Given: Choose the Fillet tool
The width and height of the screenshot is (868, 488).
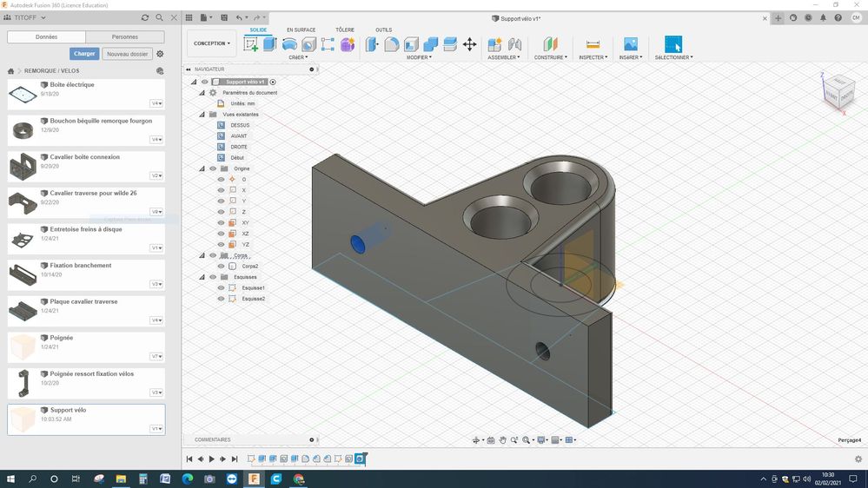Looking at the screenshot, I should click(x=392, y=44).
